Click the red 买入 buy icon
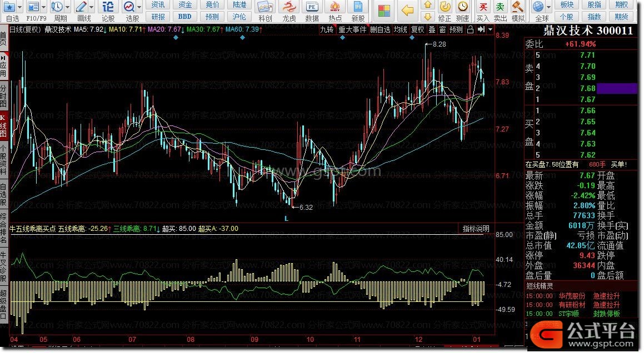The image size is (644, 353). (x=483, y=7)
